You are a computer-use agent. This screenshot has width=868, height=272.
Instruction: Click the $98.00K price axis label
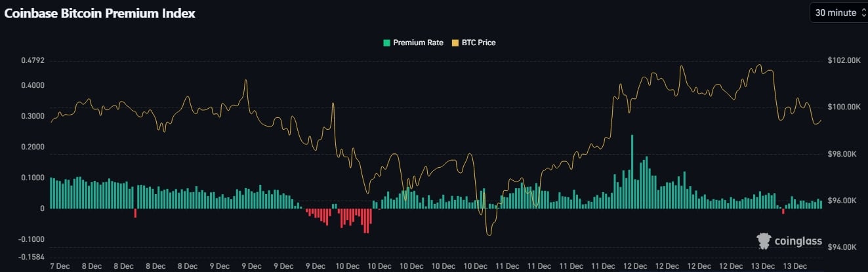click(842, 154)
